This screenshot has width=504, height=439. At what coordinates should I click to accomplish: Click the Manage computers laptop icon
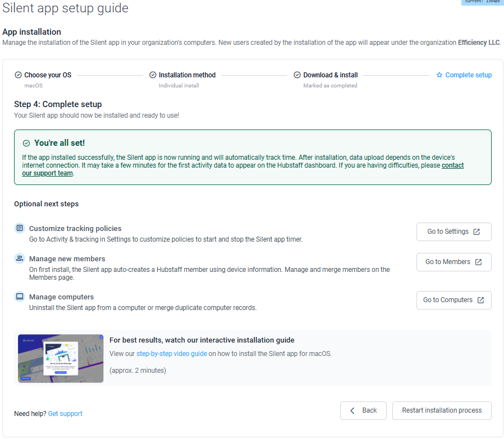pos(20,297)
